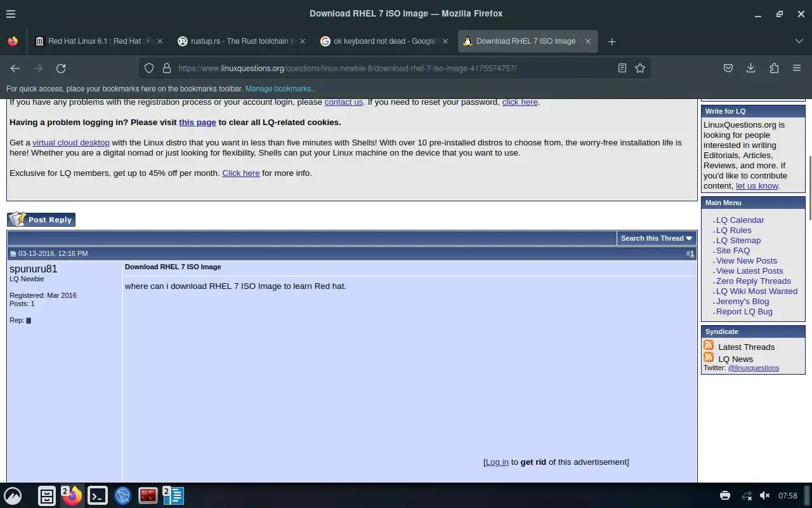Go back using the back arrow

[15, 68]
